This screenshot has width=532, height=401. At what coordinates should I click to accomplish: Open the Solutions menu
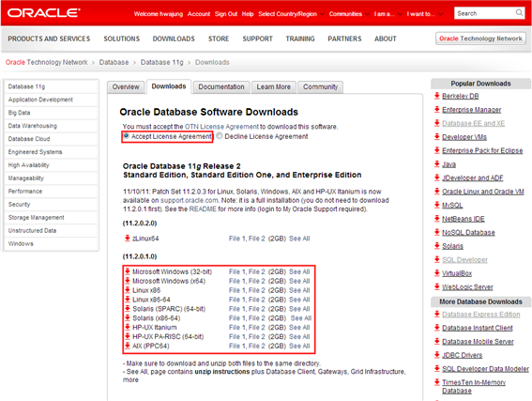pos(121,39)
